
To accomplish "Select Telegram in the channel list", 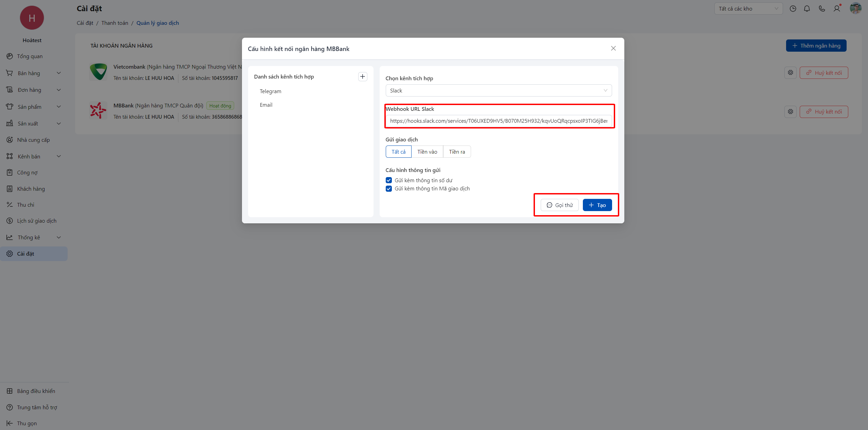I will pyautogui.click(x=270, y=91).
